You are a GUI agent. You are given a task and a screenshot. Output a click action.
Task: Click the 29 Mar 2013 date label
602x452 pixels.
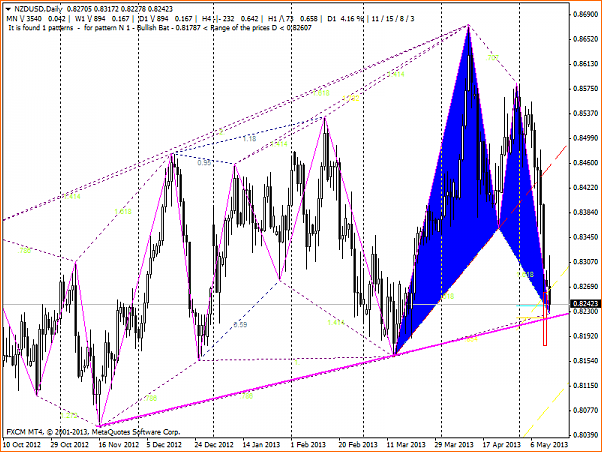tap(454, 445)
